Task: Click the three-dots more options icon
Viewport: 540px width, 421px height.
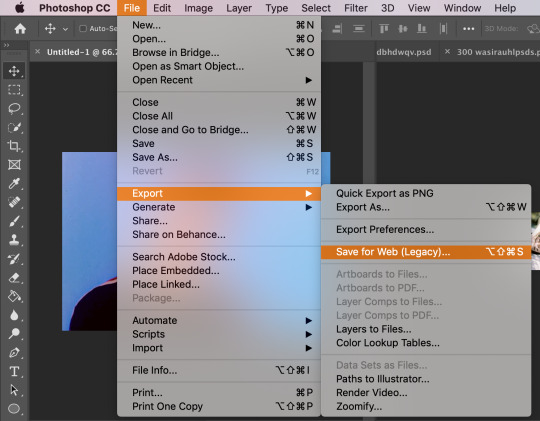Action: click(469, 29)
